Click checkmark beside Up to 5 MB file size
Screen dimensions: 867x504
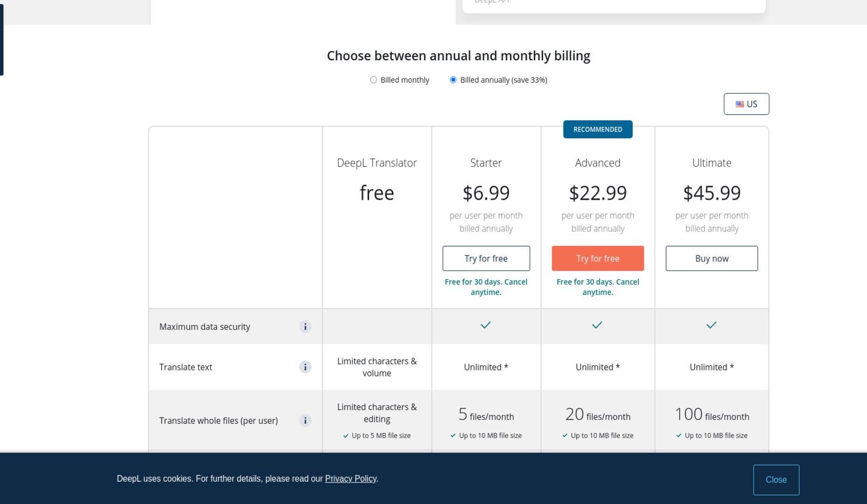pyautogui.click(x=346, y=436)
